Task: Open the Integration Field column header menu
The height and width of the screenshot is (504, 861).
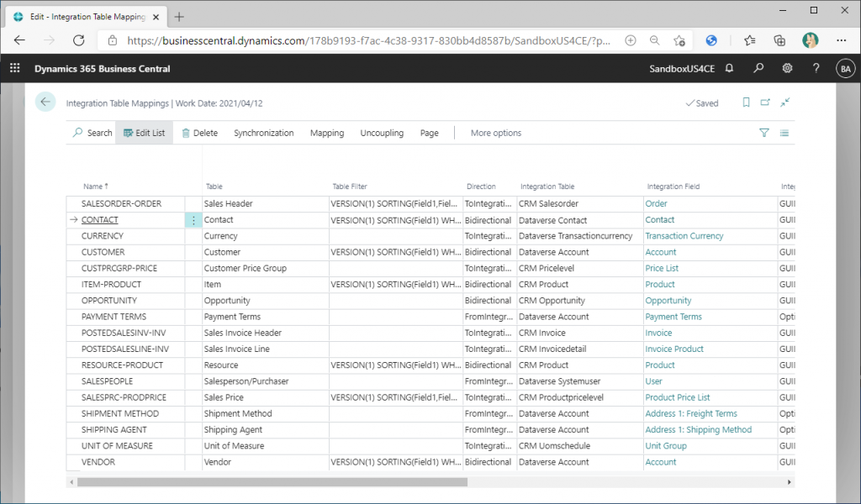Action: pyautogui.click(x=673, y=186)
